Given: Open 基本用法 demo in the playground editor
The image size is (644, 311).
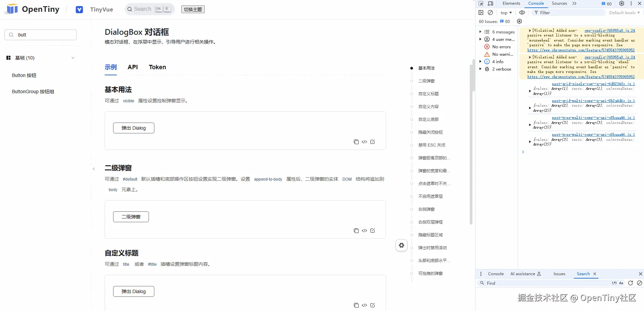Looking at the screenshot, I should [373, 141].
